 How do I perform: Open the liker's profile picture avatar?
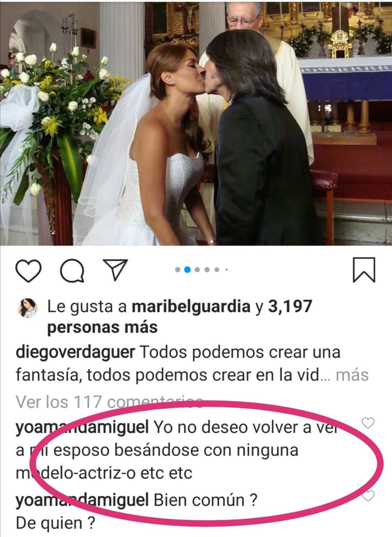[27, 309]
